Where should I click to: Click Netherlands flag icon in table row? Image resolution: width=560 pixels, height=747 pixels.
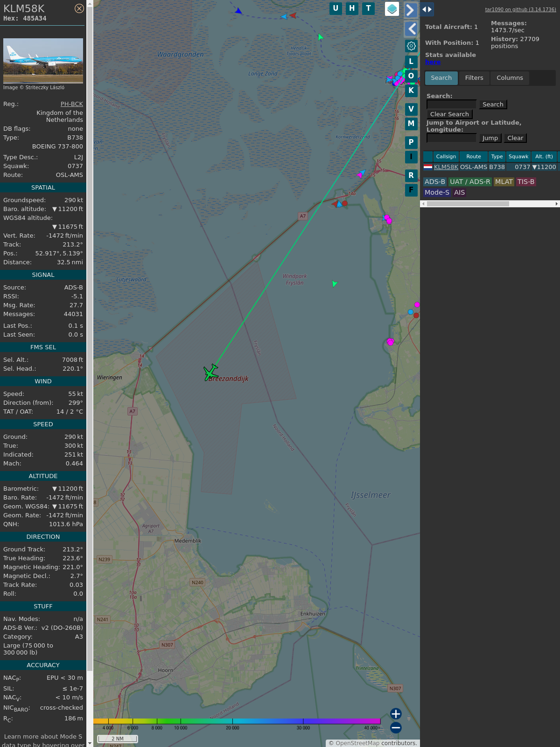pos(428,167)
